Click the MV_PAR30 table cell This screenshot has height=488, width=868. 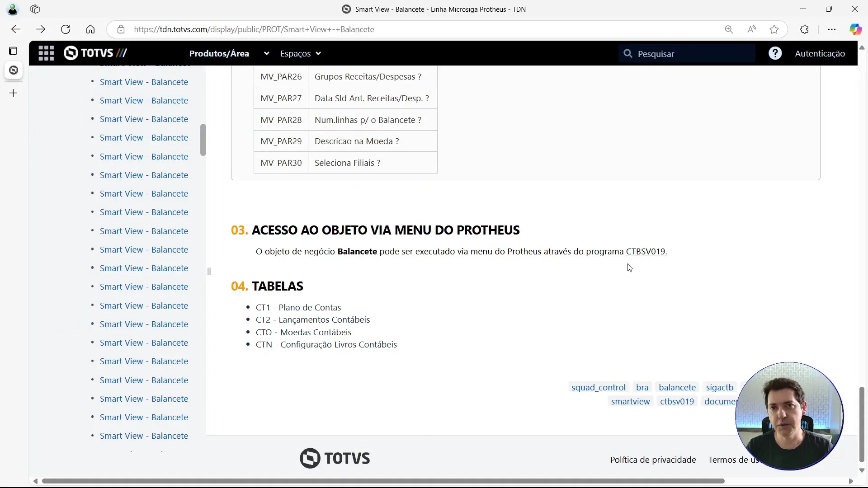(281, 163)
